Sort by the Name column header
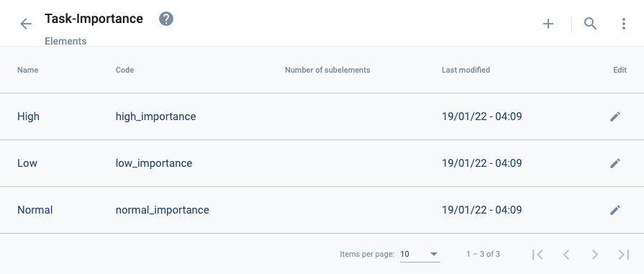644x274 pixels. [x=27, y=70]
